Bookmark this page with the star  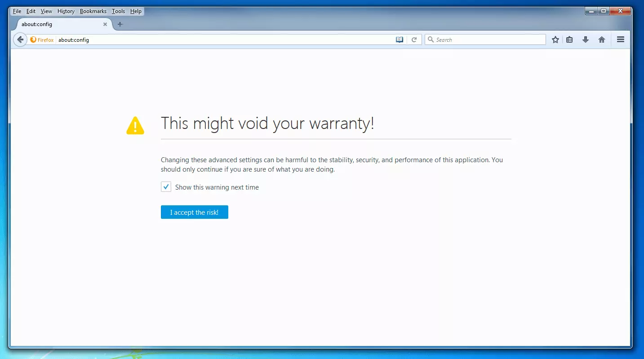[555, 40]
